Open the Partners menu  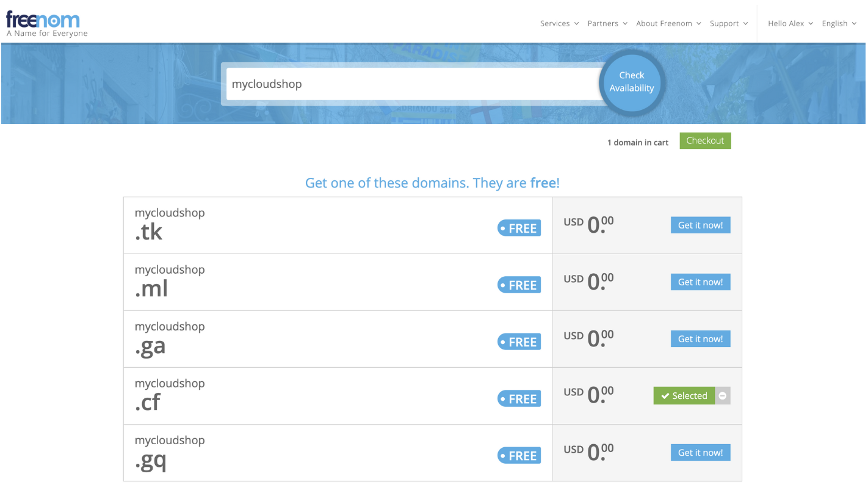[x=607, y=23]
